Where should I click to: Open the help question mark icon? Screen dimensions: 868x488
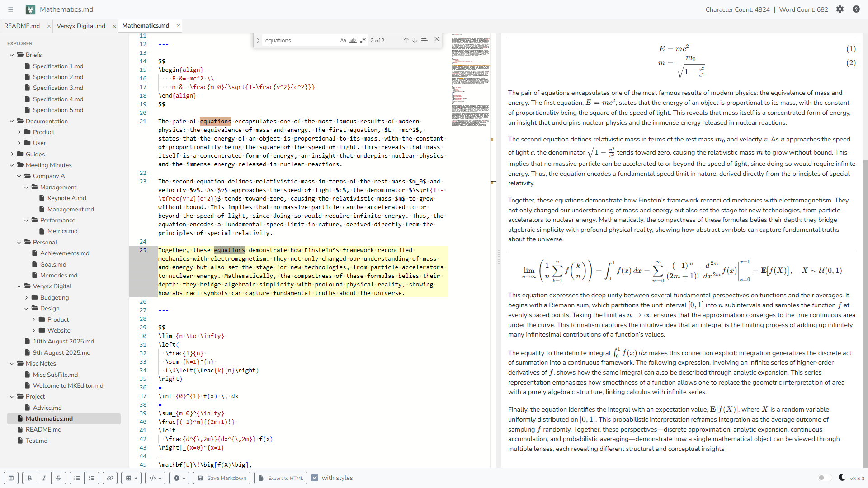(856, 9)
